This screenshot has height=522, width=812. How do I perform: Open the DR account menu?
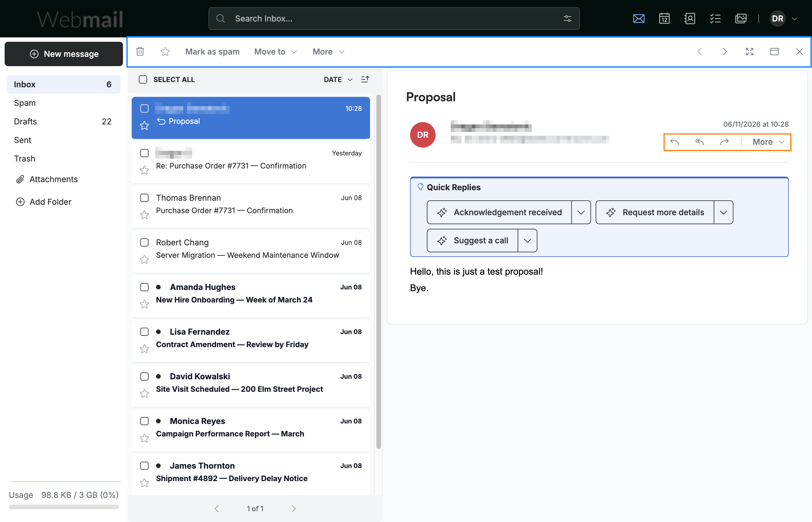(783, 18)
